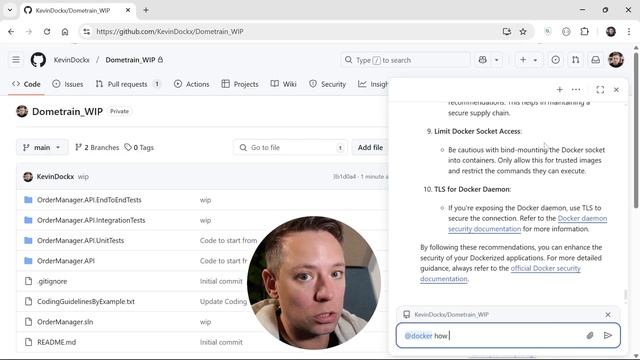Open the README.md file
The height and width of the screenshot is (360, 640).
(56, 342)
